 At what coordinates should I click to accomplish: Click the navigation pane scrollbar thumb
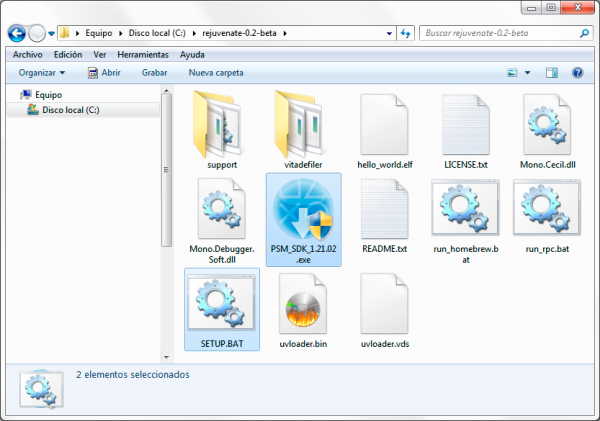166,170
